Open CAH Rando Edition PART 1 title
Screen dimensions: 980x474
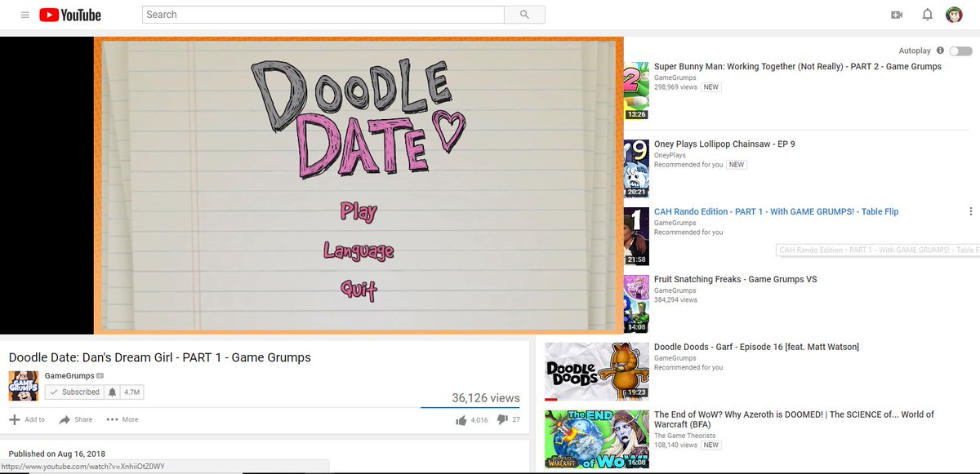[776, 212]
